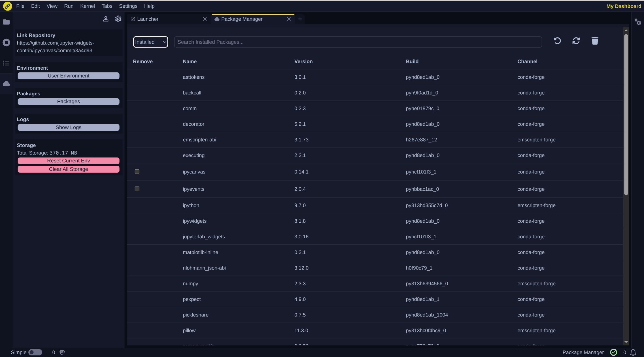Viewport: 644px width, 357px height.
Task: Check the remove checkbox for ipyevents
Action: click(137, 189)
